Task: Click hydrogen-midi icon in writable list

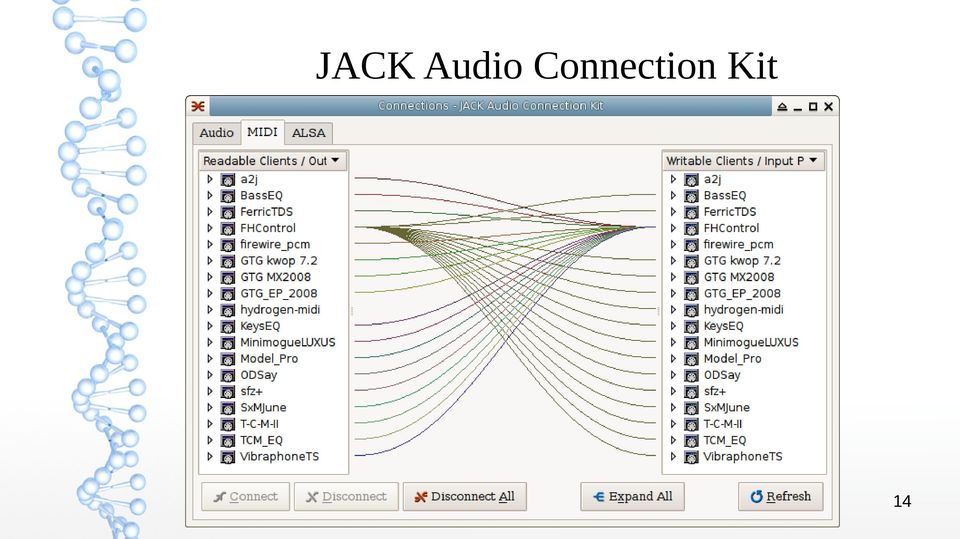Action: click(x=691, y=311)
